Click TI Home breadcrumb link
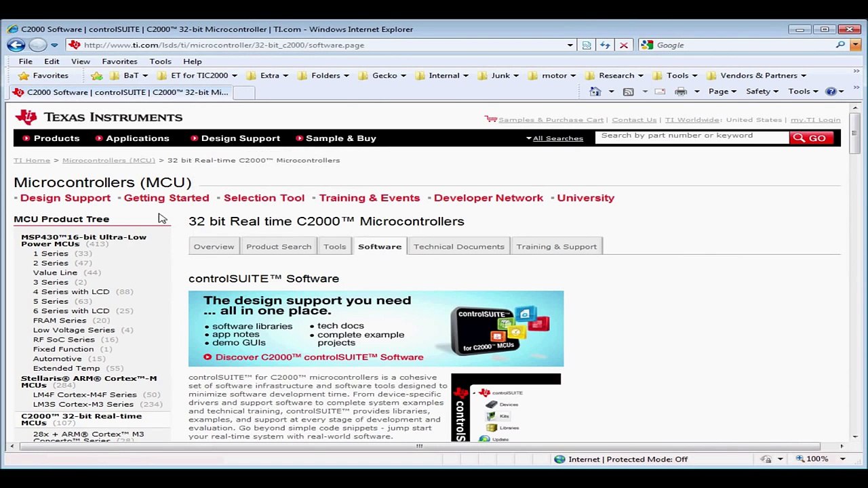Screen dimensions: 868x488 (32, 161)
